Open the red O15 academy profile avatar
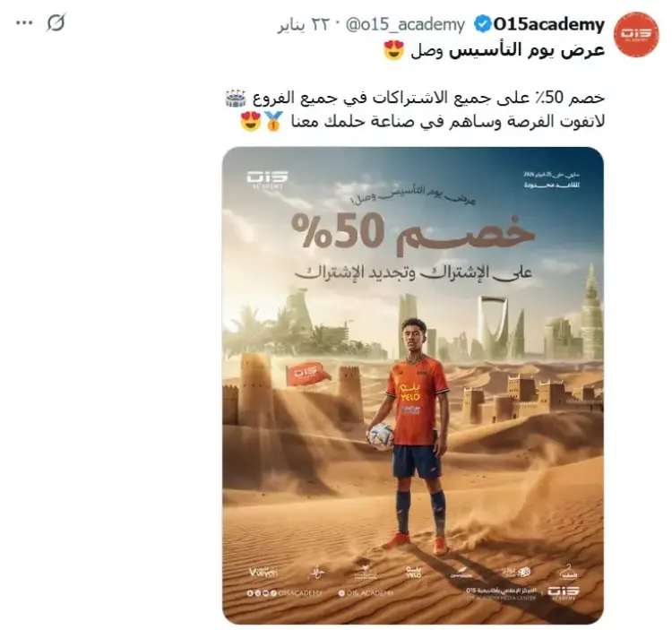672x630 pixels. [x=636, y=35]
